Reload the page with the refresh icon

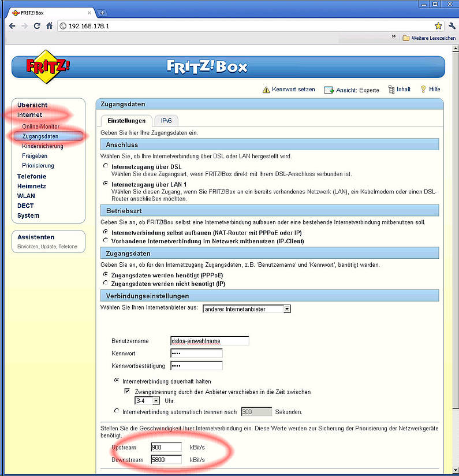pos(37,26)
